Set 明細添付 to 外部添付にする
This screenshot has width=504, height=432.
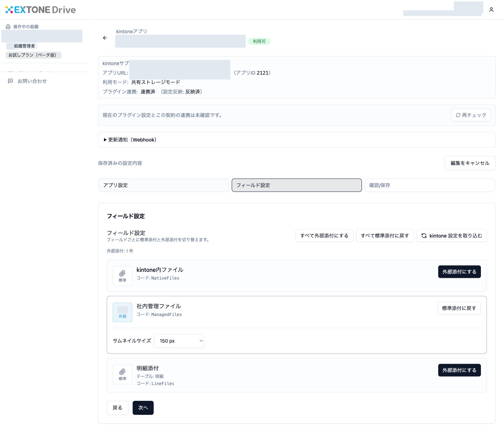[459, 370]
